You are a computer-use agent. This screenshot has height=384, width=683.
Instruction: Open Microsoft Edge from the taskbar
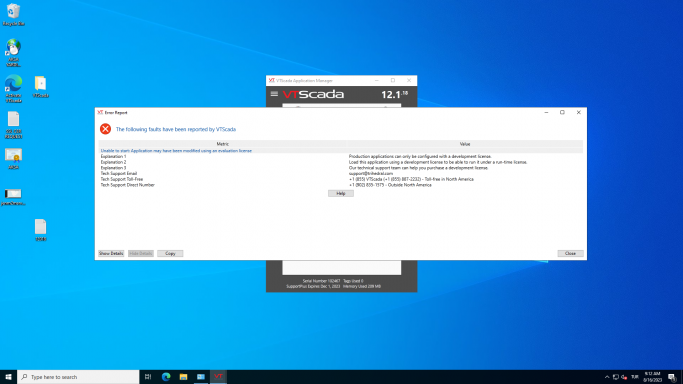pos(166,377)
